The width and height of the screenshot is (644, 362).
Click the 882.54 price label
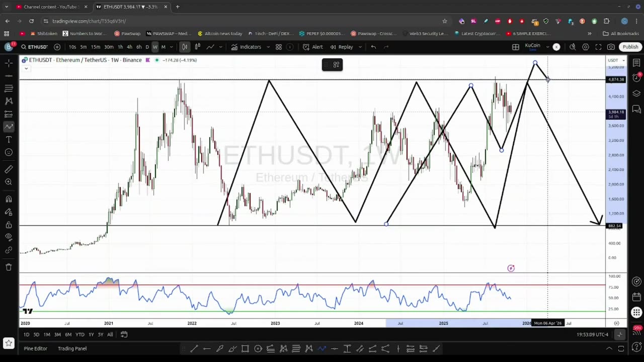tap(615, 226)
